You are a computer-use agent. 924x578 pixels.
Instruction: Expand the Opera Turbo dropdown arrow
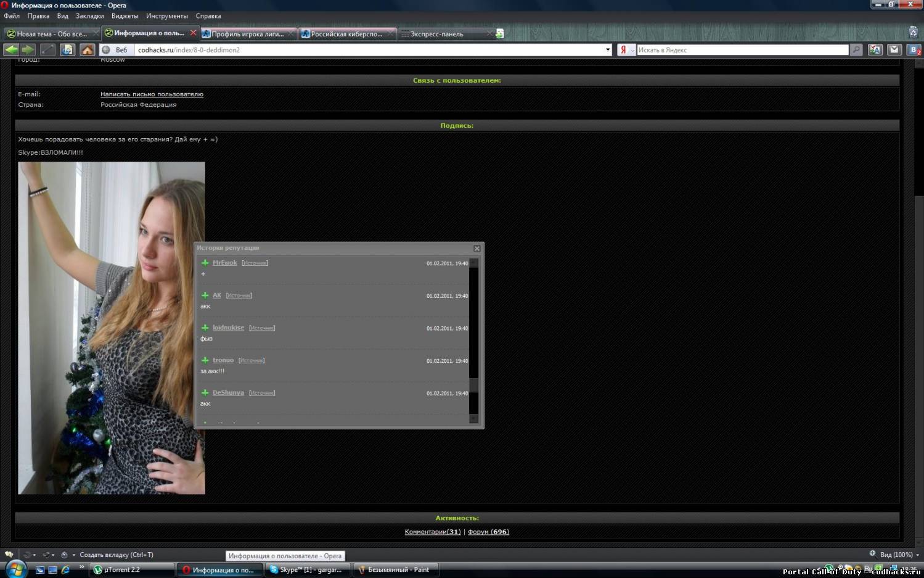tap(74, 555)
